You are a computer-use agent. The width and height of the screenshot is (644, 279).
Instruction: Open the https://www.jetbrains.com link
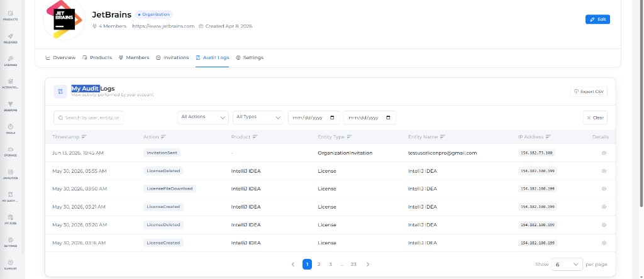pos(163,26)
